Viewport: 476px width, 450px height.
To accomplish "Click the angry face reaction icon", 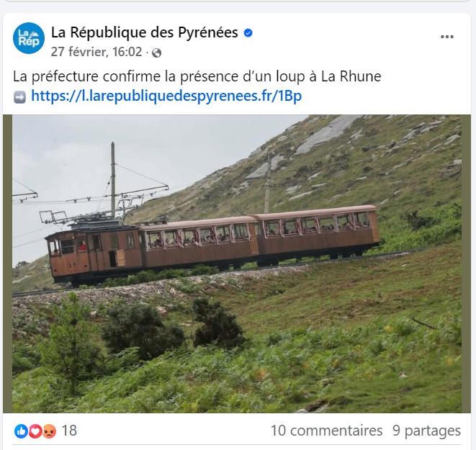I will (x=49, y=431).
